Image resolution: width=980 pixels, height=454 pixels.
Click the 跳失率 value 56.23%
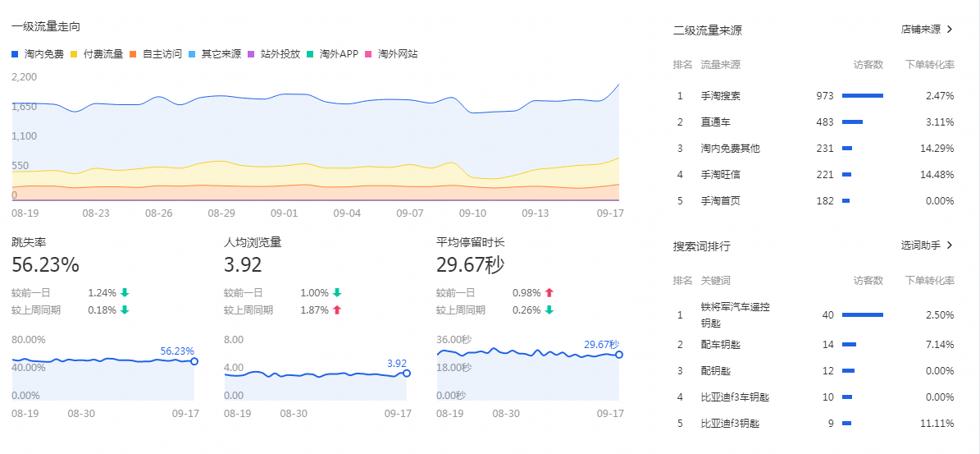pos(46,265)
